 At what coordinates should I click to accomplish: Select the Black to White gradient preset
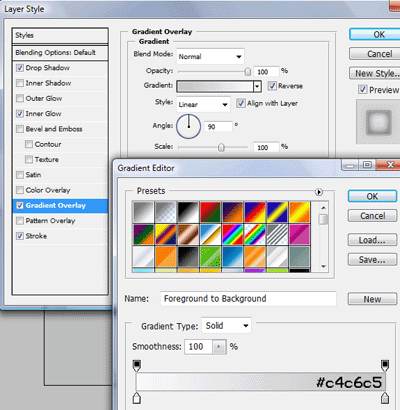(x=188, y=212)
